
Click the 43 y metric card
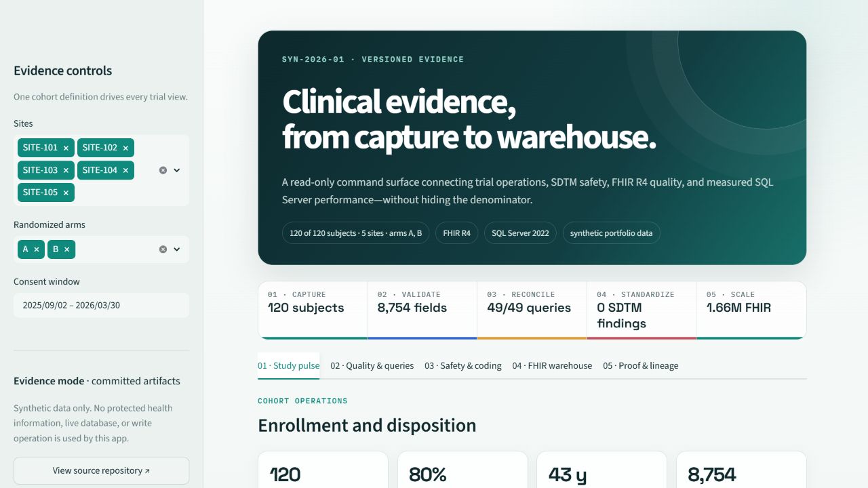(602, 470)
